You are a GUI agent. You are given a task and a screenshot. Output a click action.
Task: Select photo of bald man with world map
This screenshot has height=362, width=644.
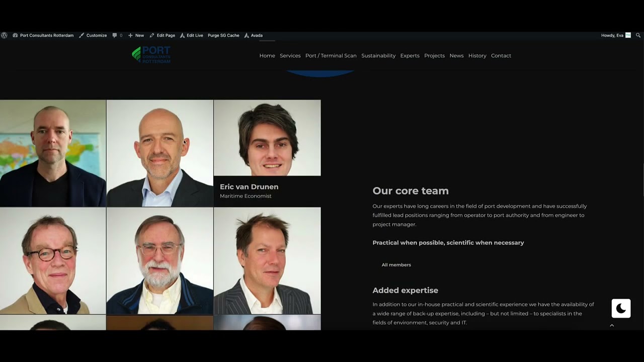[x=53, y=153]
